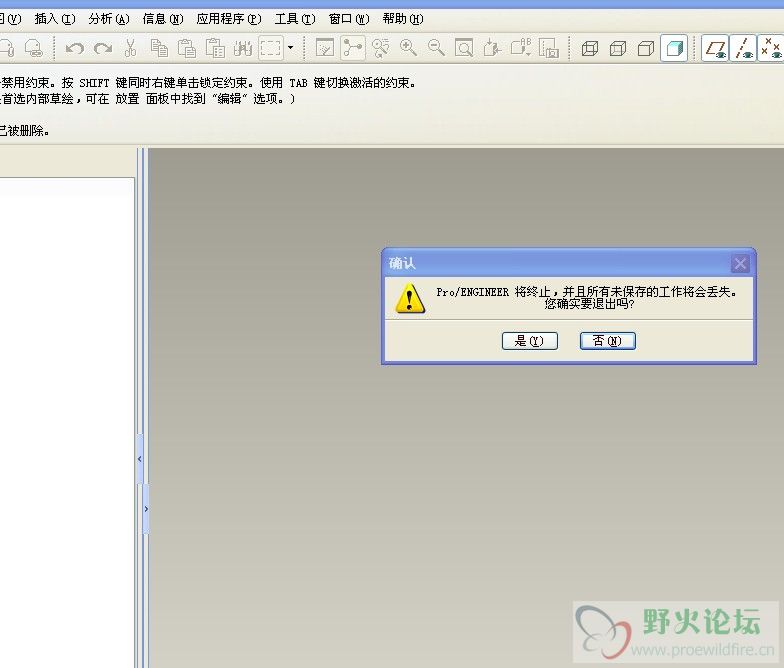784x668 pixels.
Task: Open the 分析(A) menu
Action: pos(109,19)
